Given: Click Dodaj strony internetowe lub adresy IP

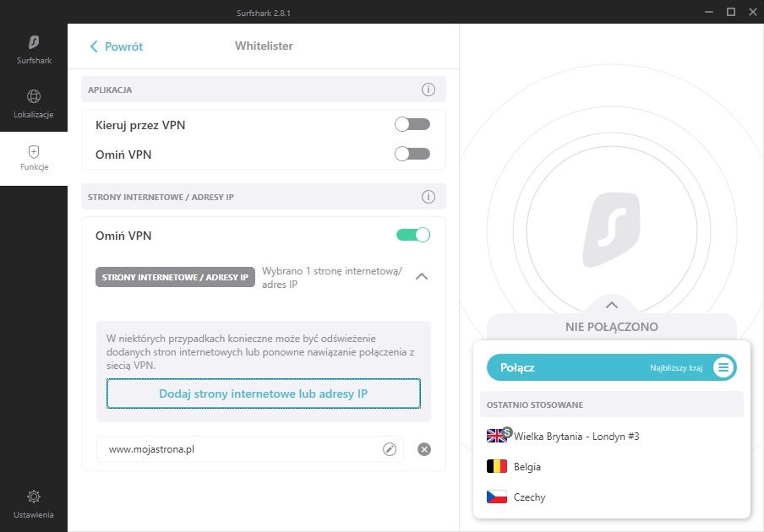Looking at the screenshot, I should click(x=264, y=394).
